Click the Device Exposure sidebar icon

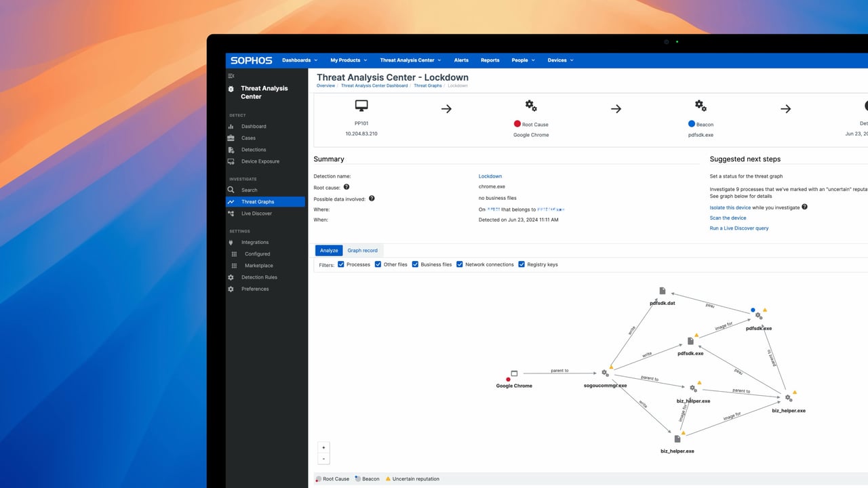pyautogui.click(x=231, y=161)
